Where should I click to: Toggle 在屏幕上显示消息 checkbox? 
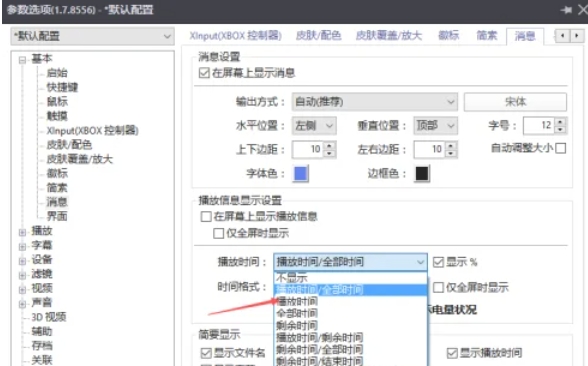[x=204, y=73]
